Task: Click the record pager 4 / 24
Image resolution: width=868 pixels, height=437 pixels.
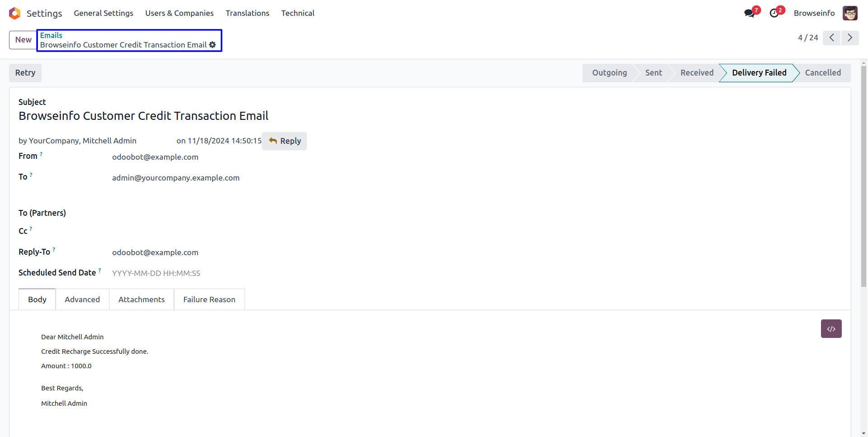Action: pos(808,38)
